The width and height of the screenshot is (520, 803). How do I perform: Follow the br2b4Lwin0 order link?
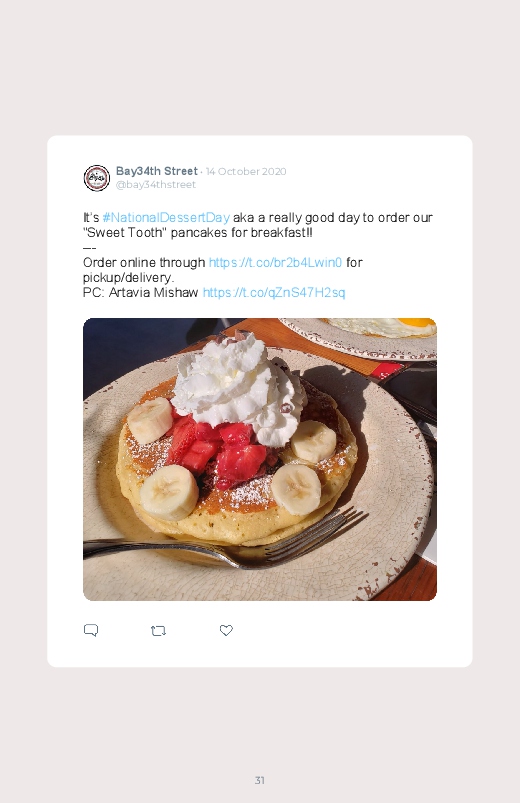coord(275,263)
